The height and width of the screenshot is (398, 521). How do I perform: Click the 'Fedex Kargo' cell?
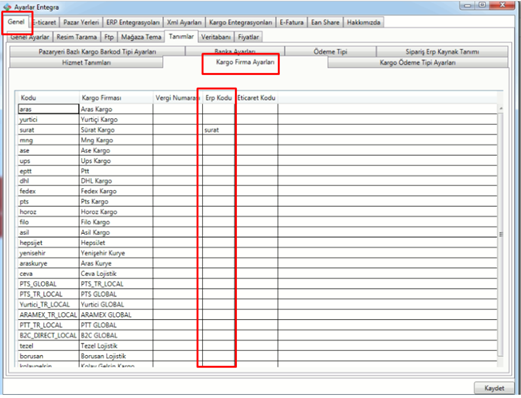coord(116,191)
